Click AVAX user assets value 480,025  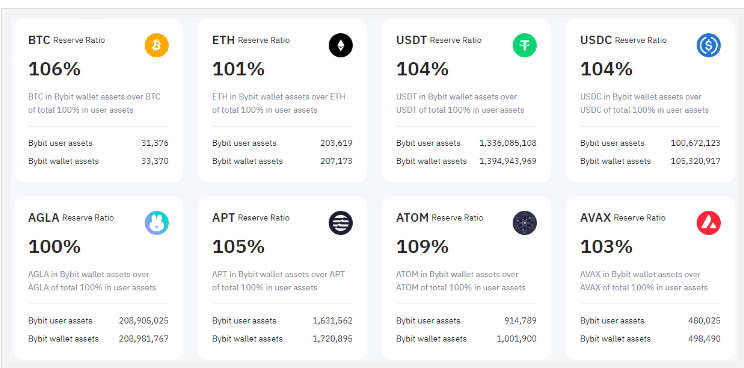(x=705, y=321)
